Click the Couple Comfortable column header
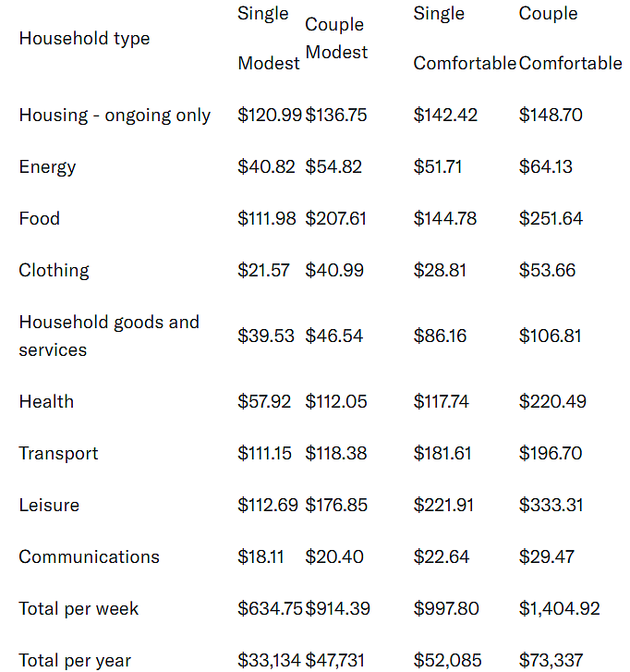This screenshot has height=672, width=630. (x=571, y=38)
